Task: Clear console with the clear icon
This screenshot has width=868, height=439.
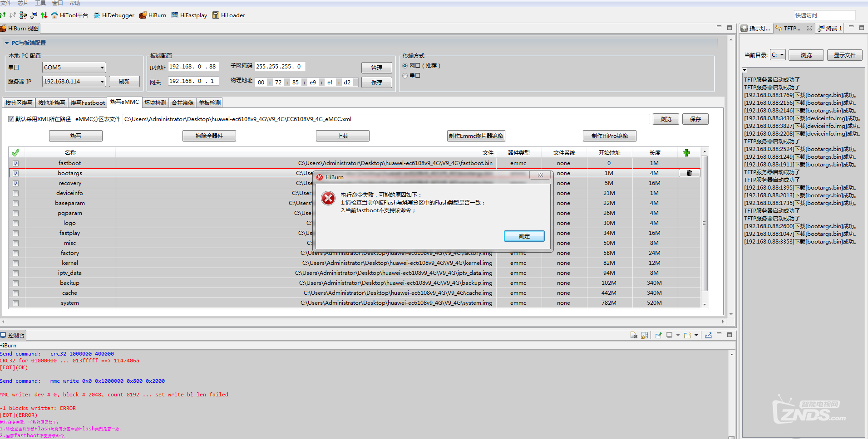Action: coord(634,336)
